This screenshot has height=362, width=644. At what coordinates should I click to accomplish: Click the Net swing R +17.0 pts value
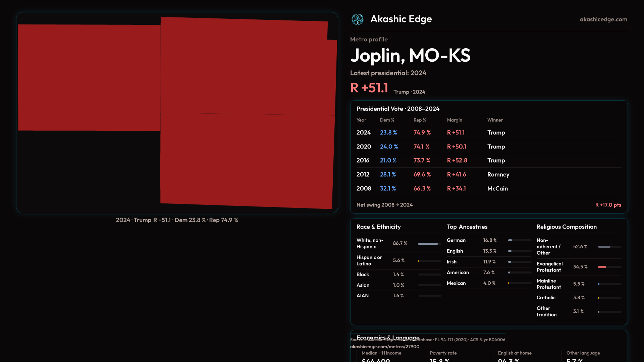coord(608,205)
